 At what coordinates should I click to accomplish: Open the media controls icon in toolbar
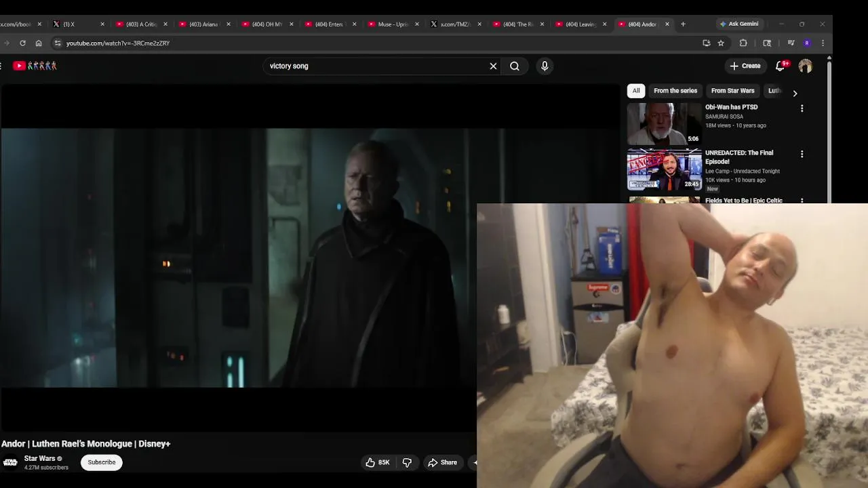(x=791, y=43)
